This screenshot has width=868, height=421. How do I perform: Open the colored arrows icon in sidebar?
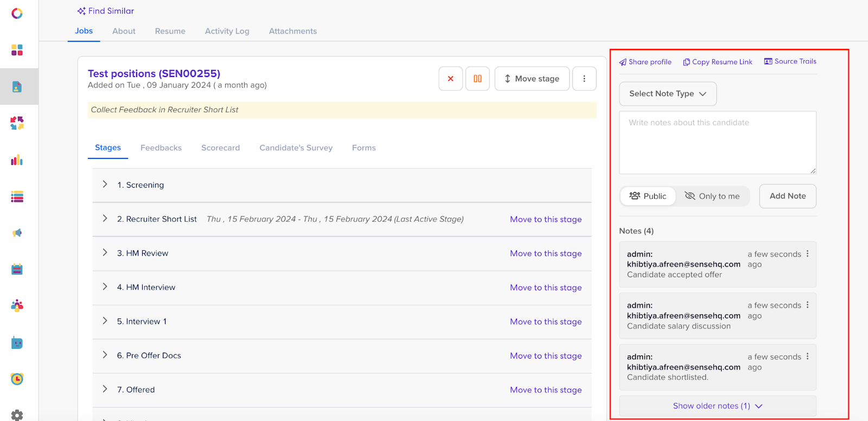(x=17, y=123)
